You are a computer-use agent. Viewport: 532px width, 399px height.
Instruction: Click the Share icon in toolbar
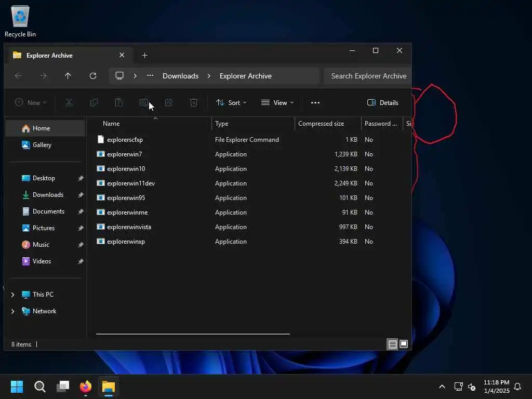(169, 102)
